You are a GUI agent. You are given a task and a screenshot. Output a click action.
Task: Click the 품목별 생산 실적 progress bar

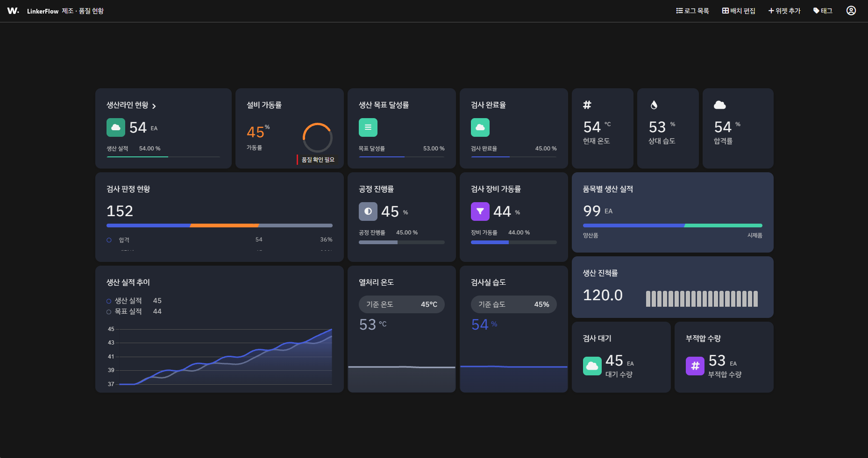point(673,225)
